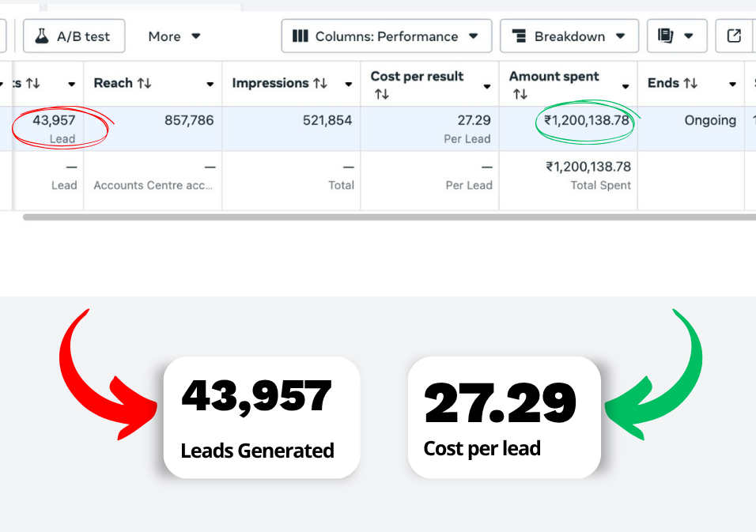Sort by Cost per result arrows

[x=382, y=94]
